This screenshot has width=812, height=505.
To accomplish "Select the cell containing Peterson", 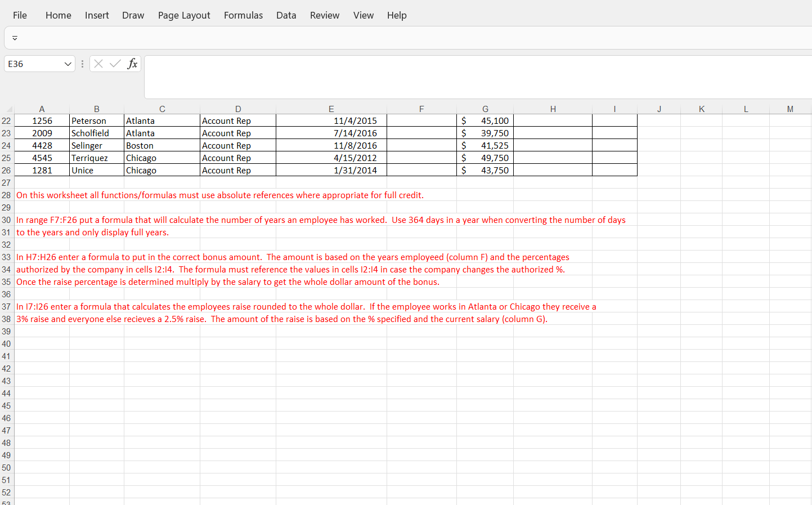I will [96, 120].
